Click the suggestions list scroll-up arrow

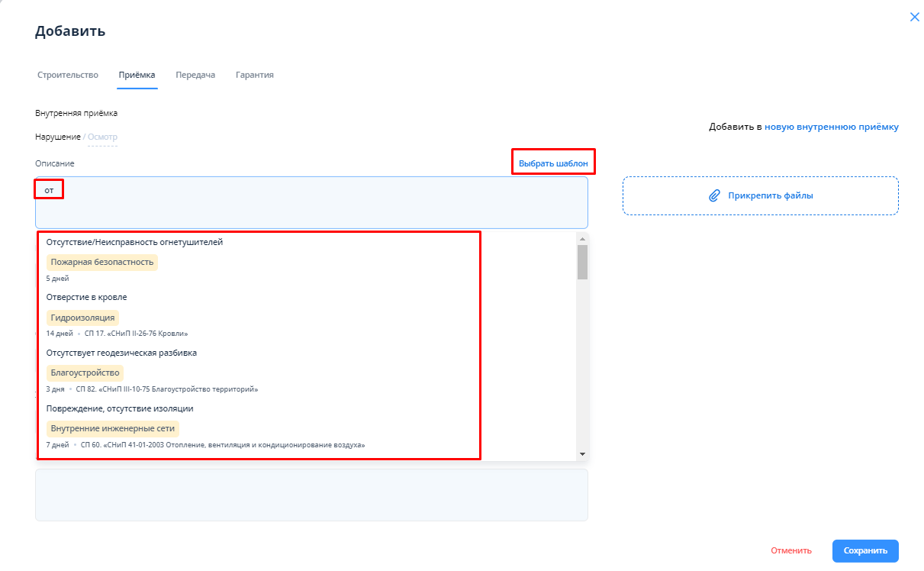(582, 238)
